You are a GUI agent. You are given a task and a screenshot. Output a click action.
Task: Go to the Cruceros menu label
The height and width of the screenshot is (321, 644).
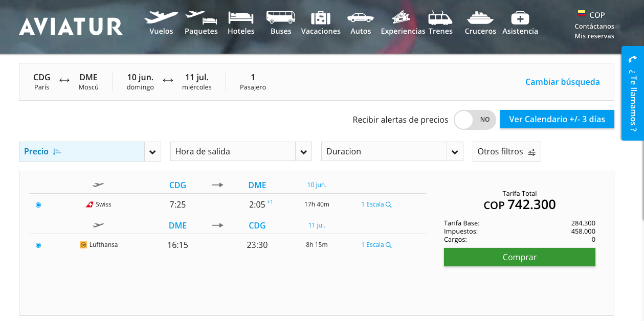coord(480,31)
